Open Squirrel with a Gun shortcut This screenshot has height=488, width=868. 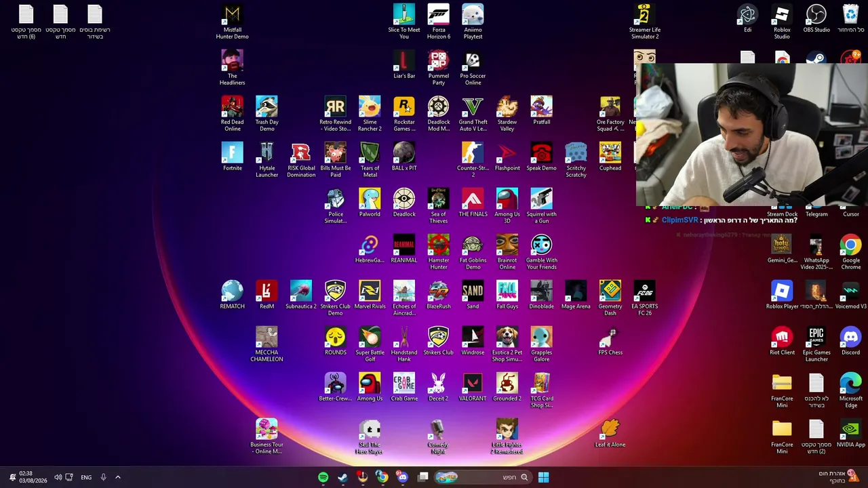click(x=541, y=206)
